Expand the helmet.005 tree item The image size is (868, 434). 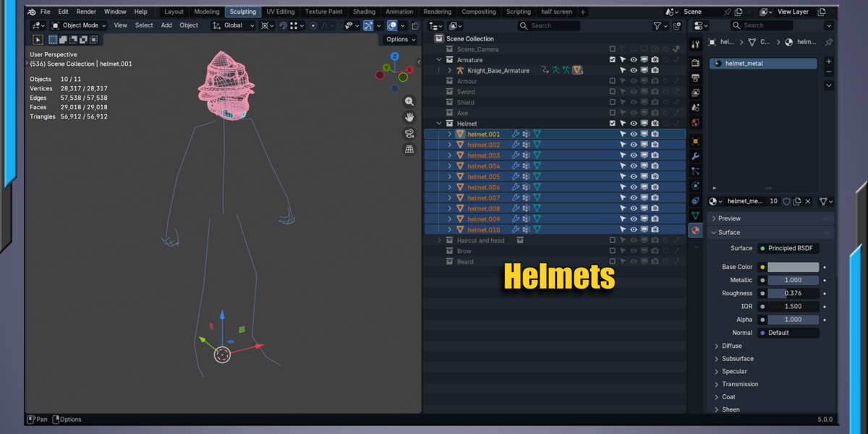[450, 176]
